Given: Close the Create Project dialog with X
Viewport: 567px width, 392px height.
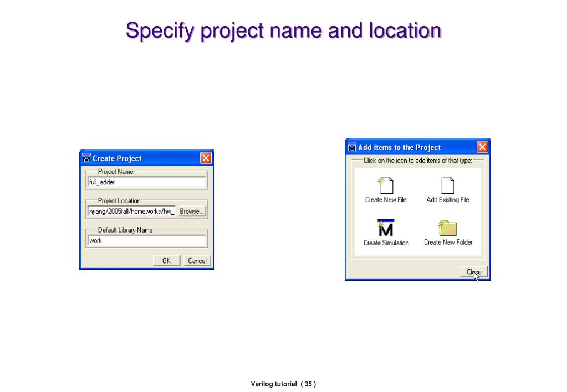Looking at the screenshot, I should [206, 158].
